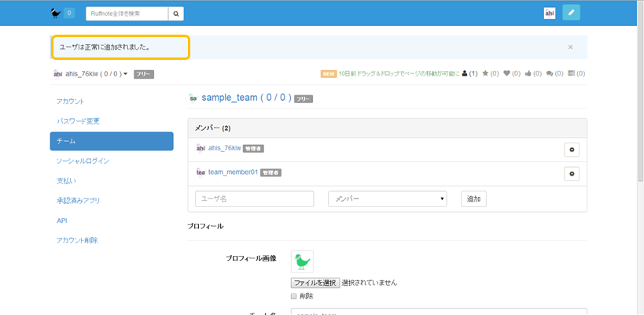Click the ユーザ名 input field
Image resolution: width=644 pixels, height=315 pixels.
pyautogui.click(x=254, y=199)
